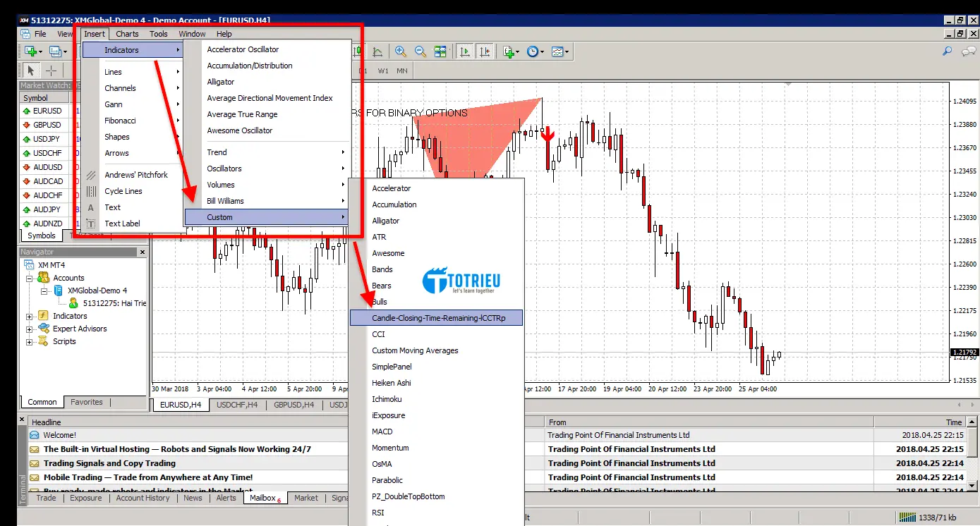
Task: Open the Templates toolbar icon
Action: 557,51
